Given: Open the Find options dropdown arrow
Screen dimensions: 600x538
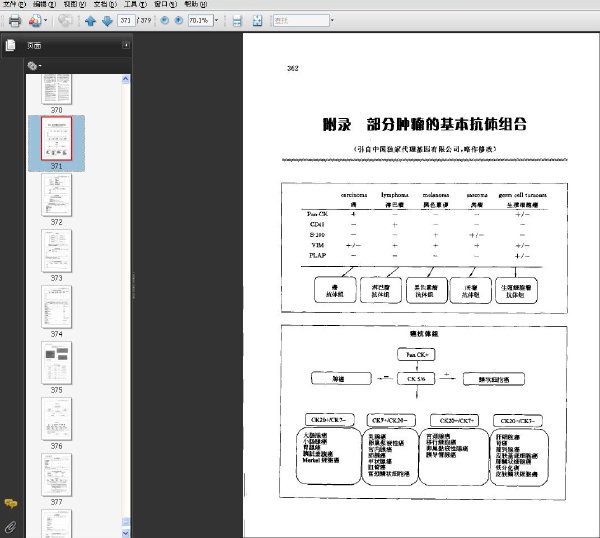Looking at the screenshot, I should (332, 20).
